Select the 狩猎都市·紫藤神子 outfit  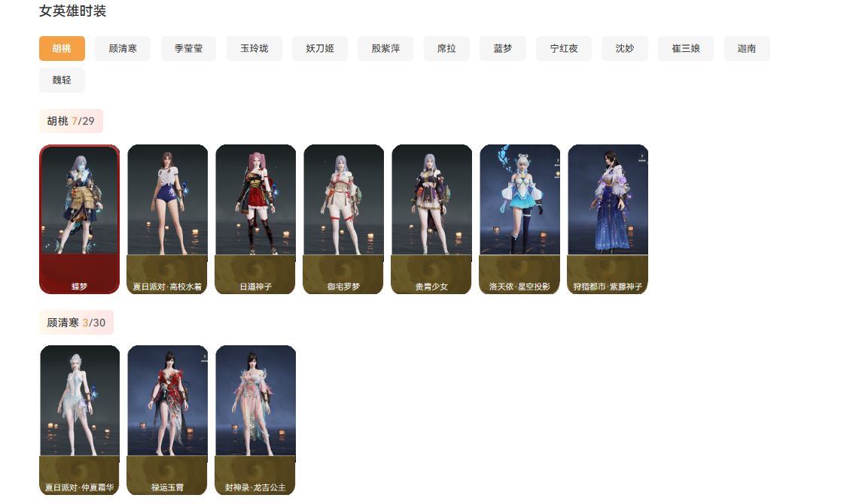tap(608, 220)
